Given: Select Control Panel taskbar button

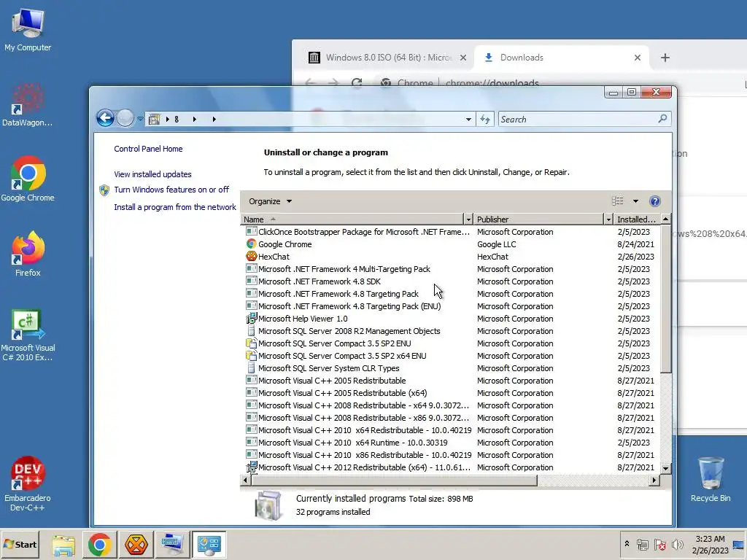Looking at the screenshot, I should 209,544.
